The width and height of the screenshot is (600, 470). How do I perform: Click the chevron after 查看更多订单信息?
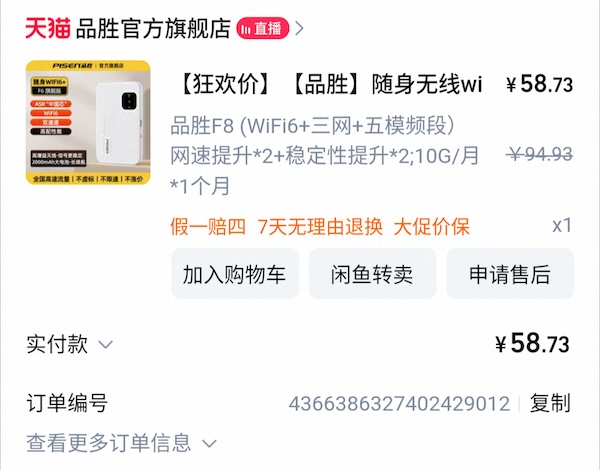(x=209, y=444)
